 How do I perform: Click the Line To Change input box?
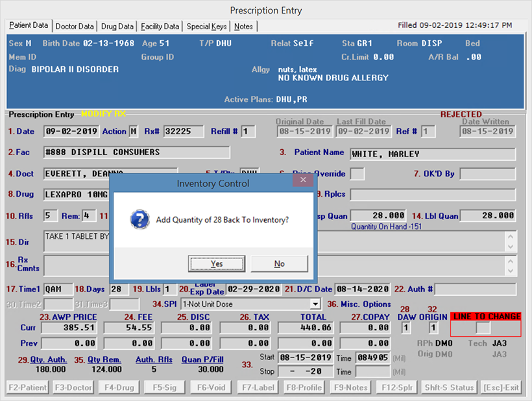[x=483, y=329]
